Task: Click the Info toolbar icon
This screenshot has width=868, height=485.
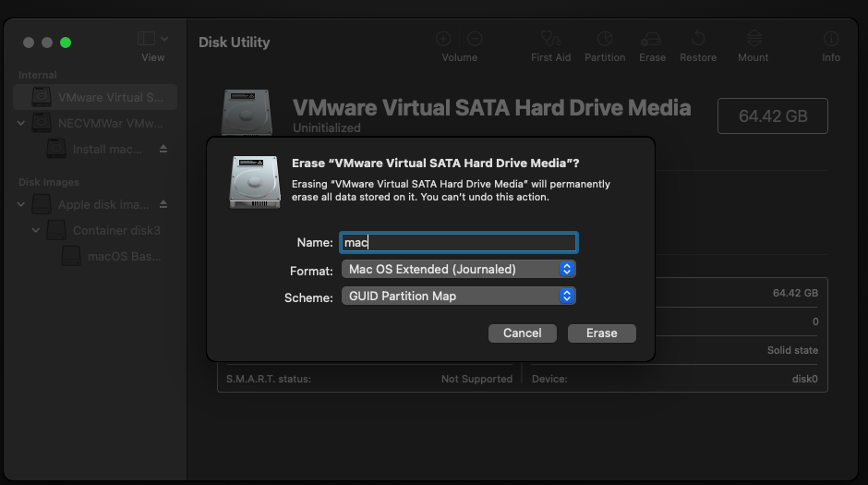Action: pos(831,39)
